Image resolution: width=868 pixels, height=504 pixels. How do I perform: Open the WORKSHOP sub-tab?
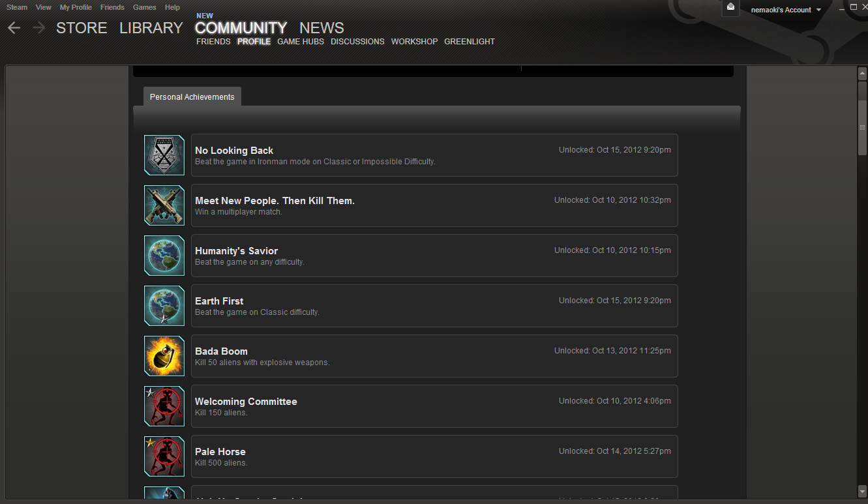point(415,42)
